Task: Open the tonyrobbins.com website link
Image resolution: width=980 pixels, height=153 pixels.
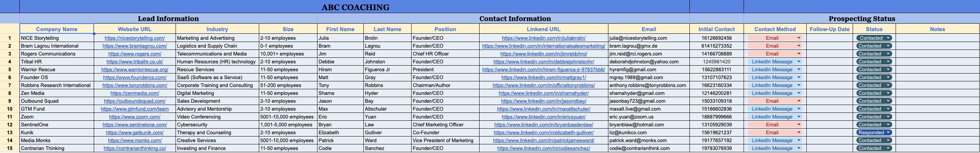Action: click(x=134, y=85)
